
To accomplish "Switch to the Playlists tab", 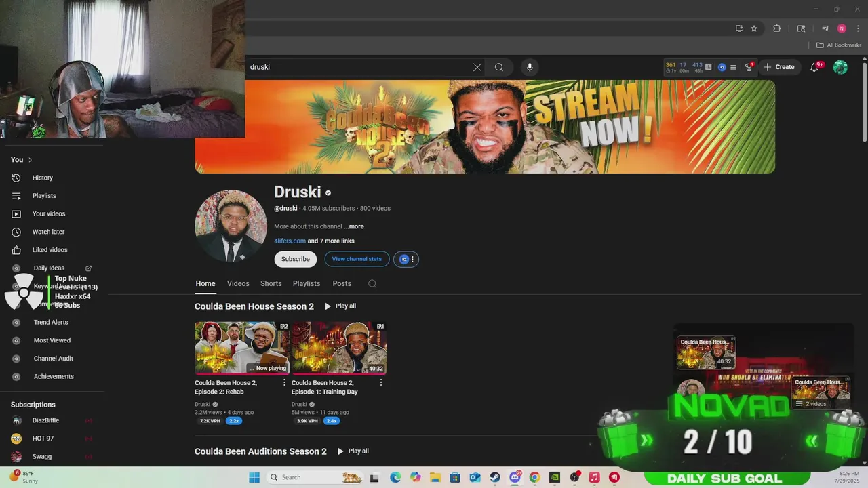I will (307, 283).
